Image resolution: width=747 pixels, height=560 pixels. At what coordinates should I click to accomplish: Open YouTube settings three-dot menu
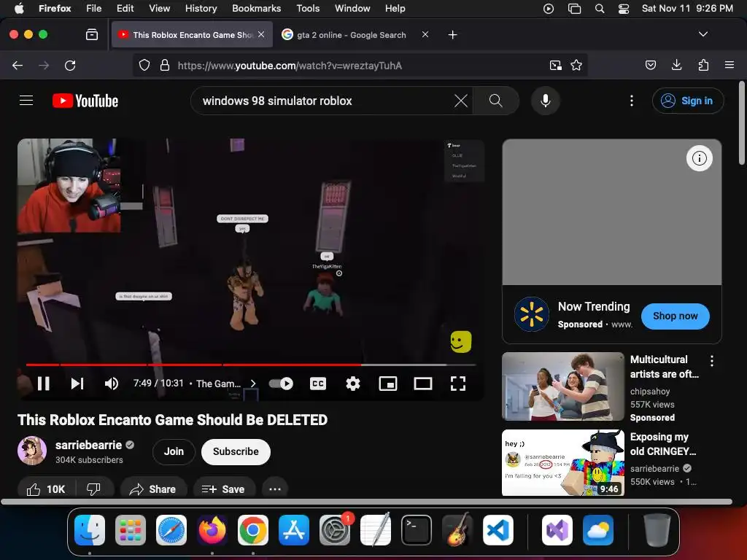point(631,101)
